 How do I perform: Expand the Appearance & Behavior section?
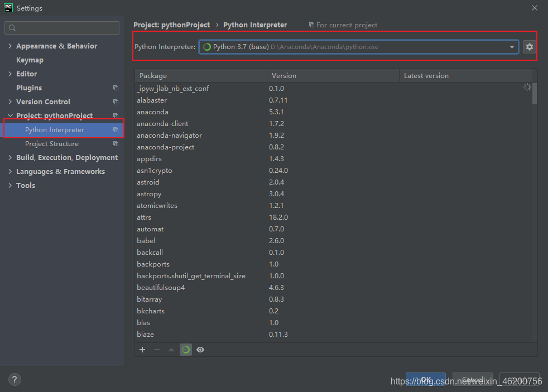point(10,46)
